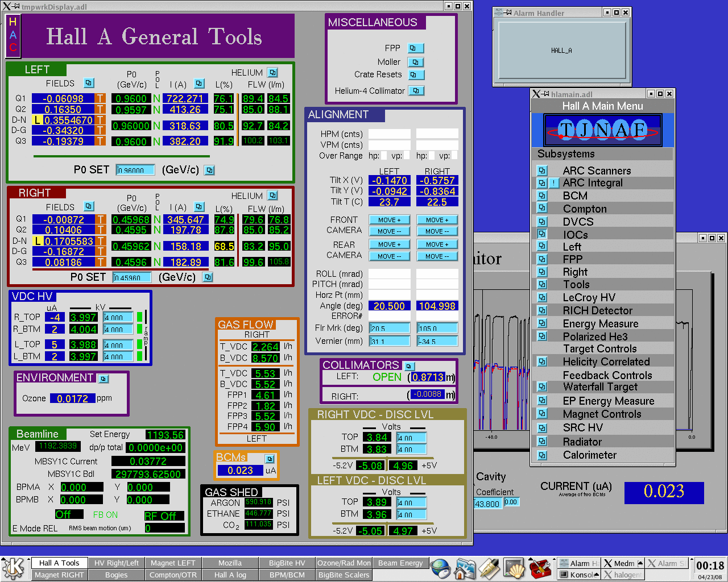
Task: Click FRONT CAMERA MOVE + in LEFT column
Action: click(x=390, y=220)
